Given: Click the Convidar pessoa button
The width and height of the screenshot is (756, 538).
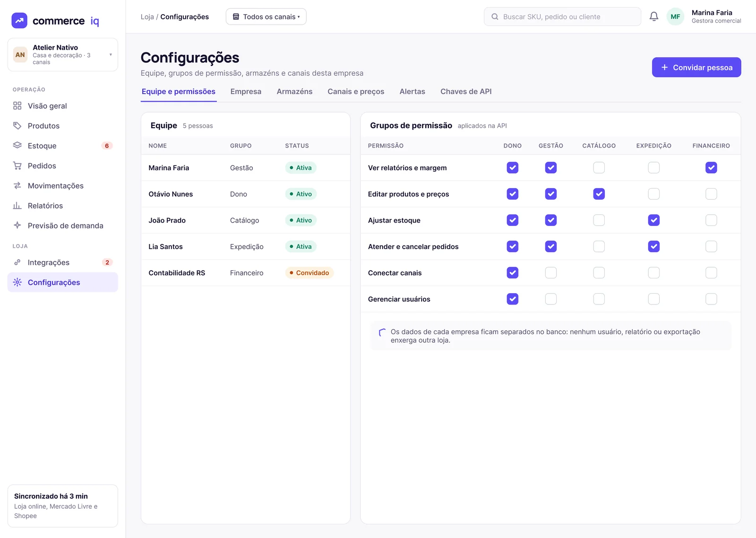Looking at the screenshot, I should tap(696, 68).
